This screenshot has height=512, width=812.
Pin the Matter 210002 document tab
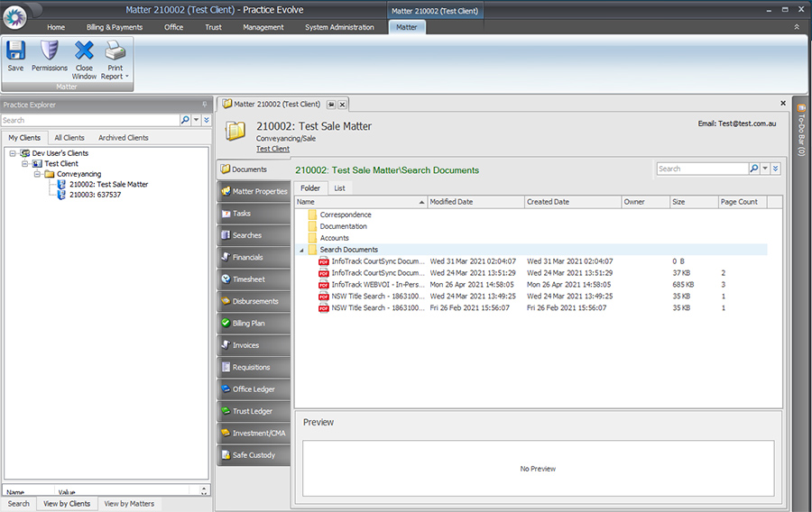pos(331,105)
